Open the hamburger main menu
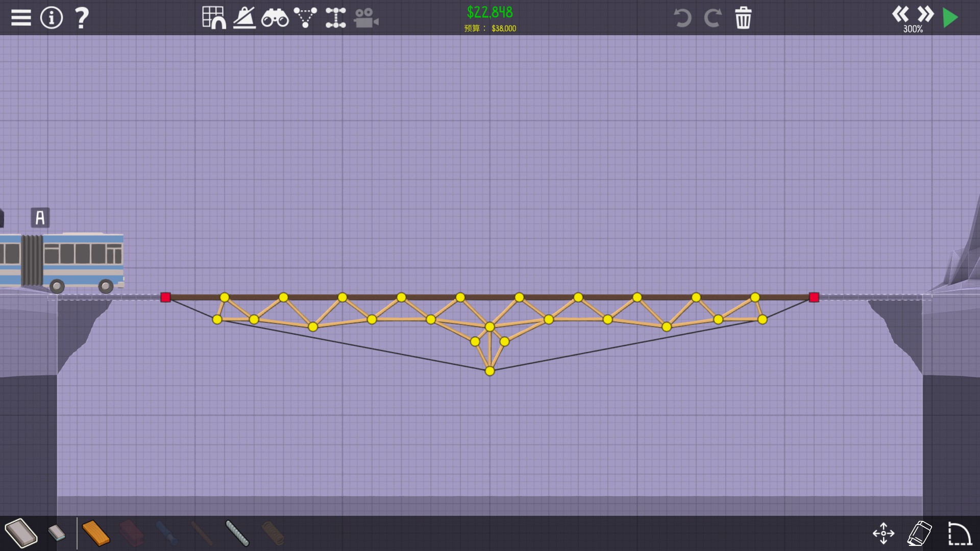This screenshot has height=551, width=980. [x=21, y=18]
